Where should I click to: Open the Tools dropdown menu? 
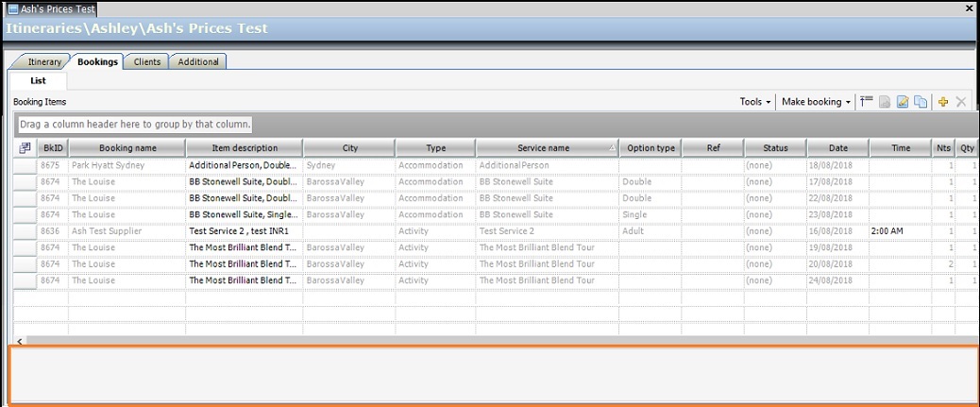[x=755, y=102]
